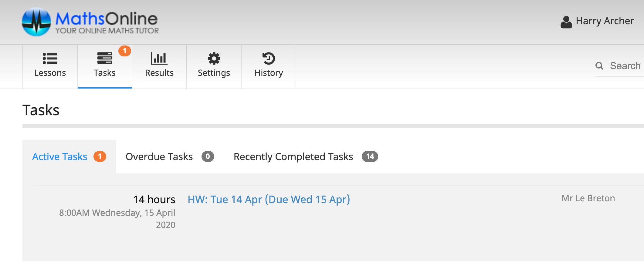The image size is (644, 265).
Task: Click the search magnifying glass icon
Action: [x=599, y=66]
